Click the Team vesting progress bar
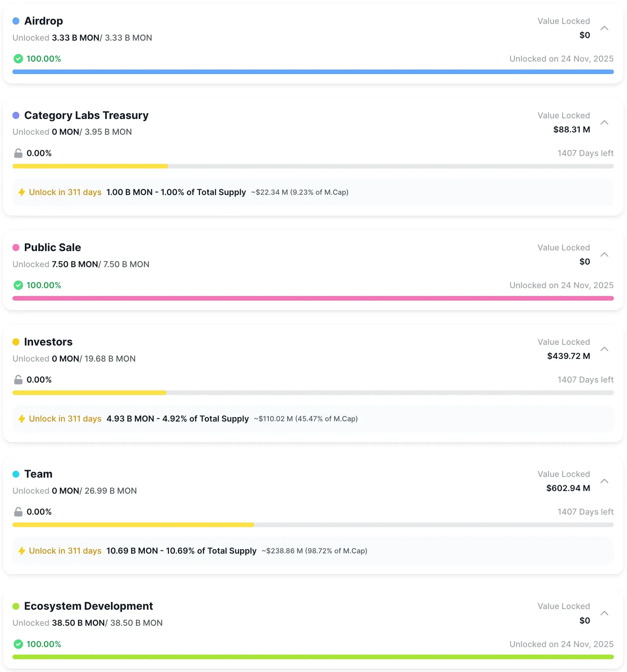Viewport: 627px width, 672px height. (313, 525)
